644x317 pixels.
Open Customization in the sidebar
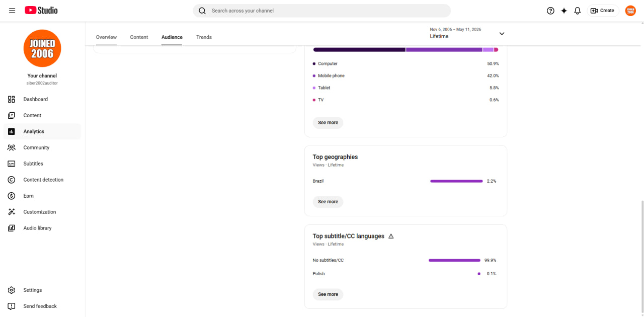[42, 212]
